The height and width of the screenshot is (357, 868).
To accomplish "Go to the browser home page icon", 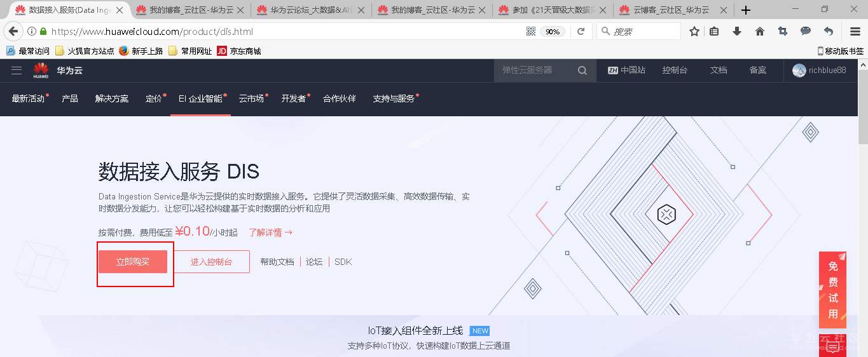I will (x=760, y=31).
